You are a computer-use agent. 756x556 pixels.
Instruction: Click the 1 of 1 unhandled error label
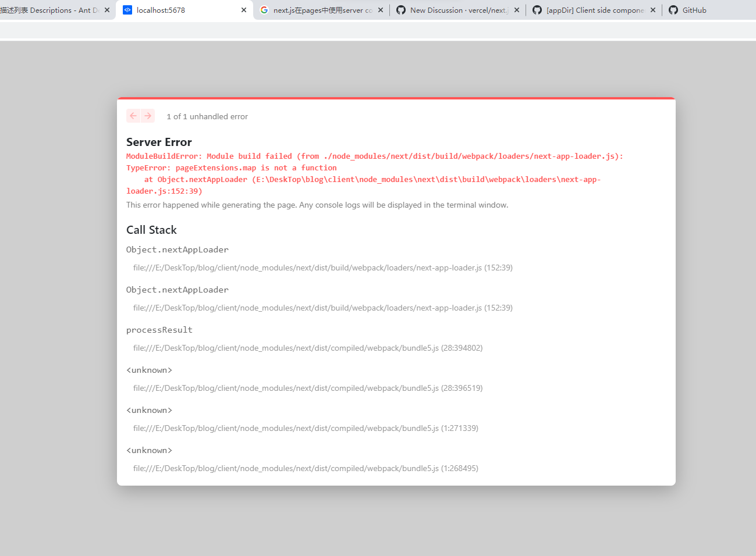(207, 116)
